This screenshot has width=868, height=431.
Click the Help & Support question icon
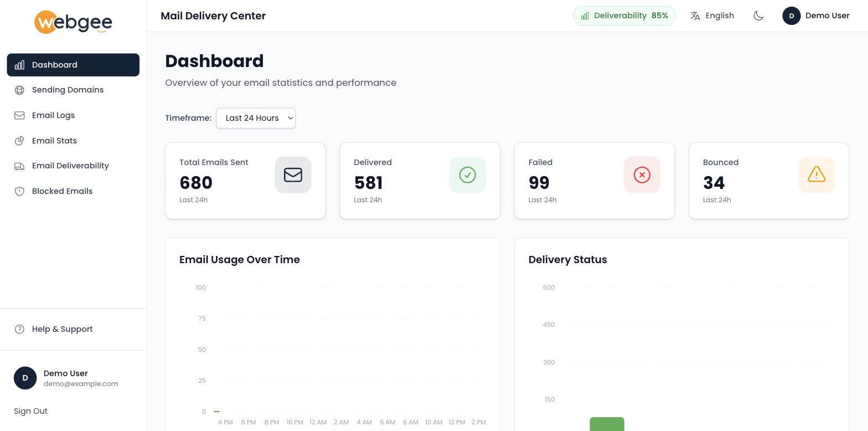19,329
